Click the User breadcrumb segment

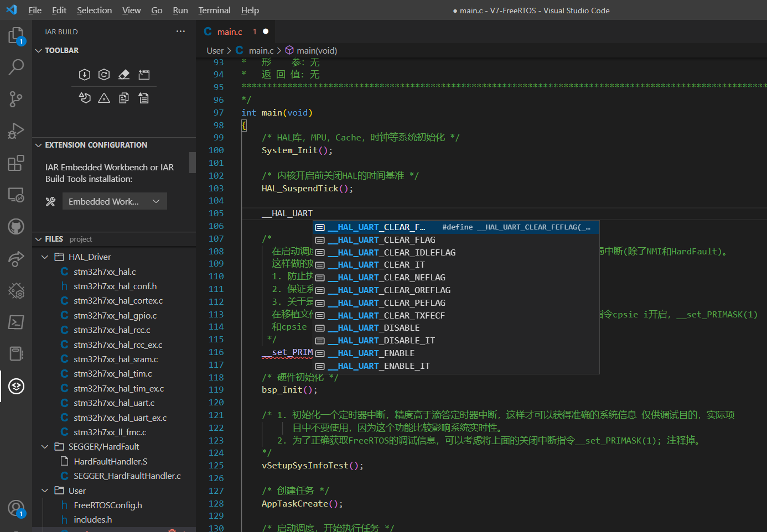point(215,50)
